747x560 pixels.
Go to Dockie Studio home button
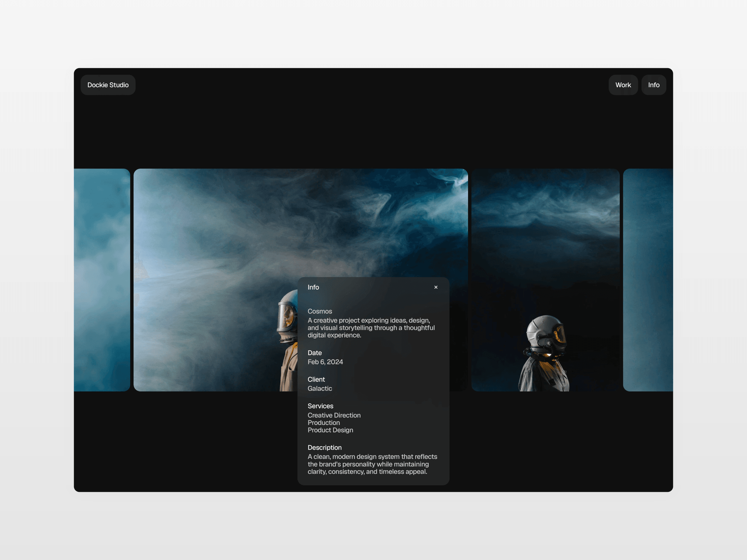tap(108, 85)
